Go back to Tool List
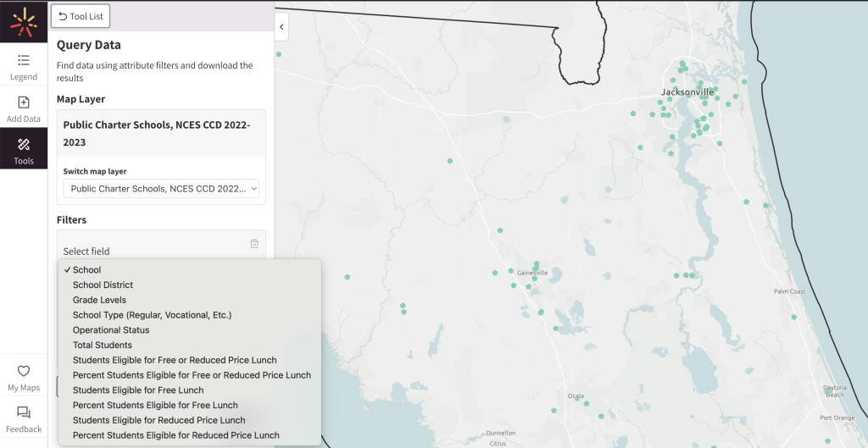 pos(81,16)
